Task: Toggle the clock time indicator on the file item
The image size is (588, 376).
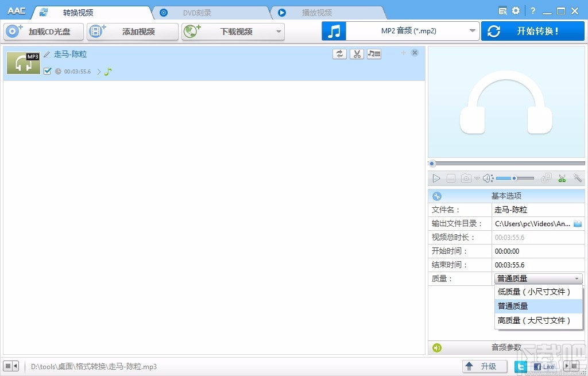Action: [57, 71]
